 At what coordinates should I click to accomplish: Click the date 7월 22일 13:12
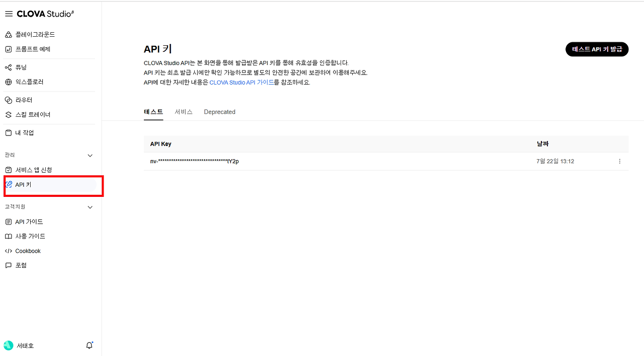pyautogui.click(x=555, y=161)
